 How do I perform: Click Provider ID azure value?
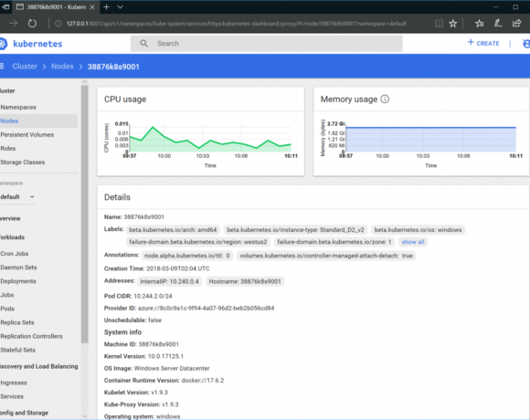(207, 309)
